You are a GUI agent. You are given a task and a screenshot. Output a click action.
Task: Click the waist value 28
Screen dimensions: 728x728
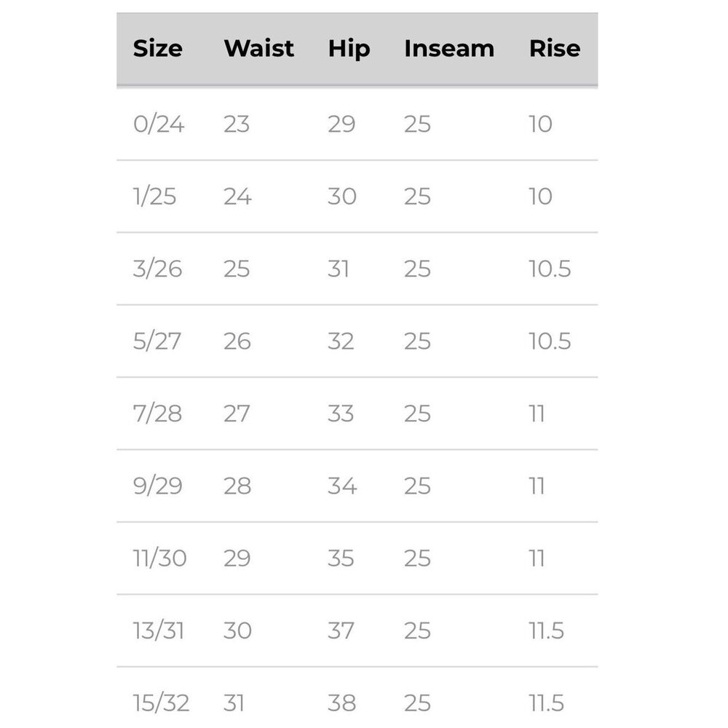tap(237, 486)
